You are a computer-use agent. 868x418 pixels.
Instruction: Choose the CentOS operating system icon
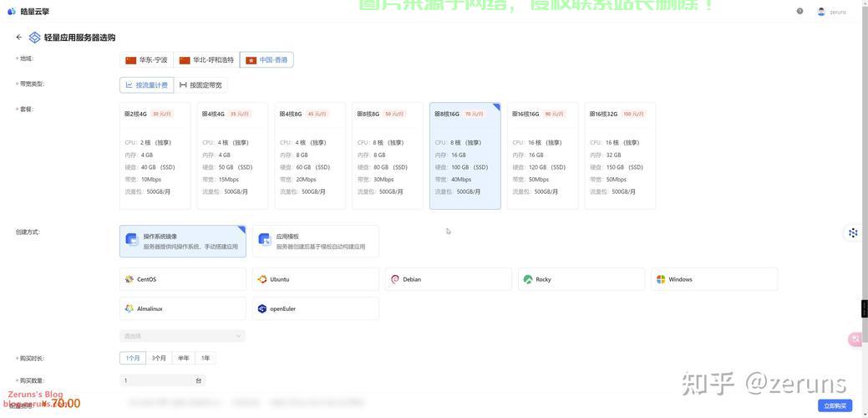click(129, 279)
